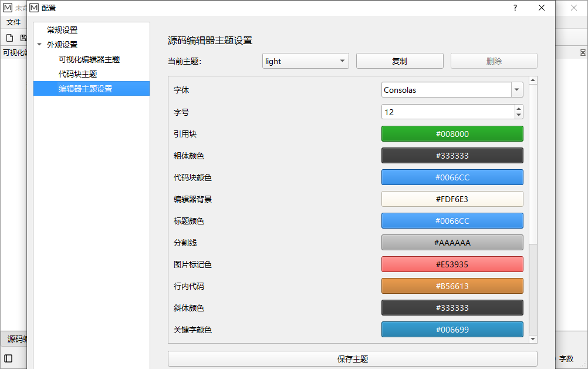This screenshot has height=369, width=588.
Task: Toggle the sidebar panel icon at bottom left
Action: pyautogui.click(x=8, y=358)
